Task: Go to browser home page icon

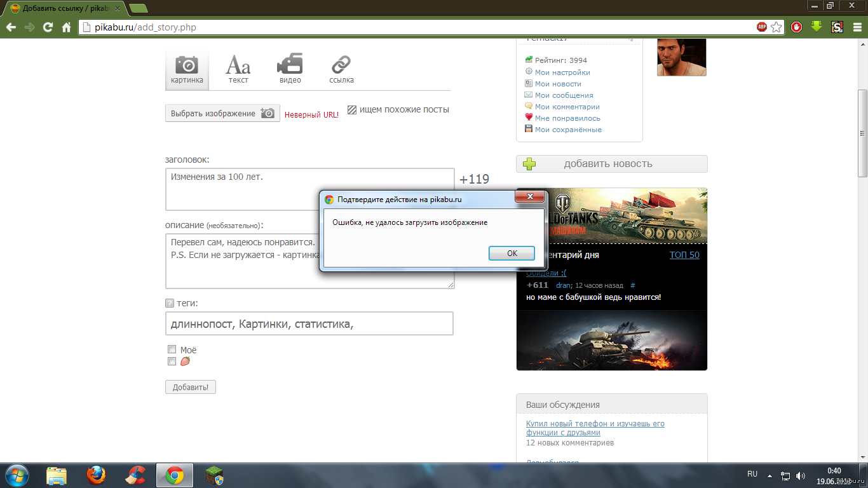Action: click(x=66, y=27)
